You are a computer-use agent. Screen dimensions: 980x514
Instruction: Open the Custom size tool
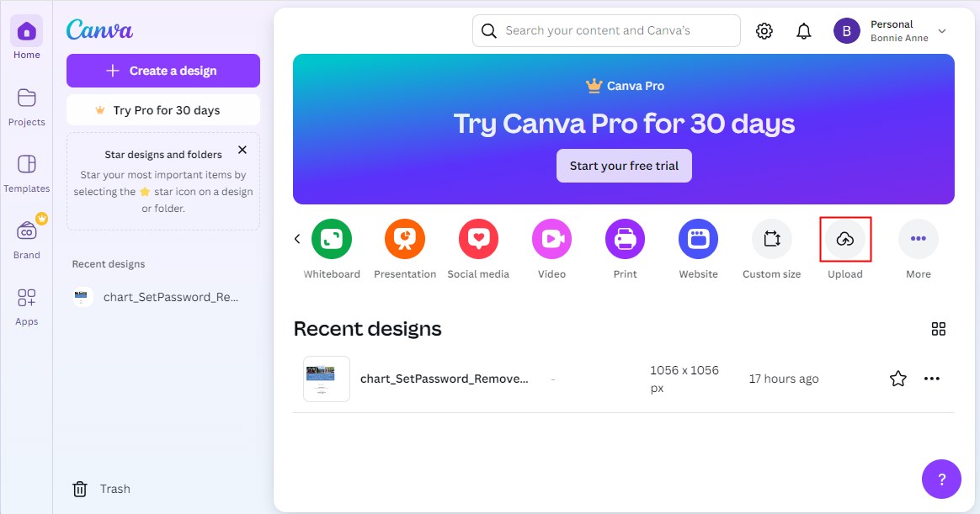tap(771, 238)
